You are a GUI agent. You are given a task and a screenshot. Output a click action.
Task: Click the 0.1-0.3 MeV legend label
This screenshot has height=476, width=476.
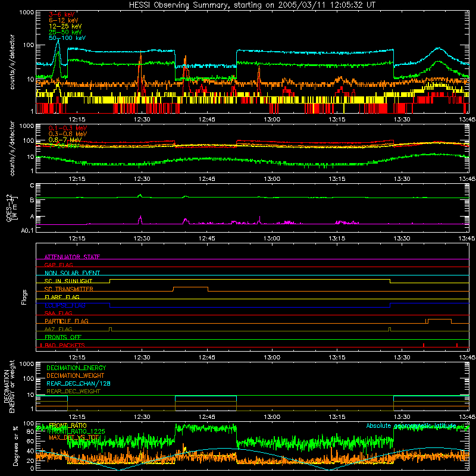click(68, 128)
